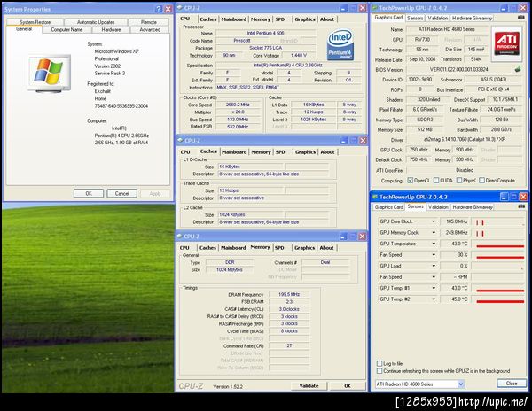Viewport: 532px width, 411px height.
Task: Open the ATI Radeon HD 4600 Series card selector
Action: (x=419, y=384)
